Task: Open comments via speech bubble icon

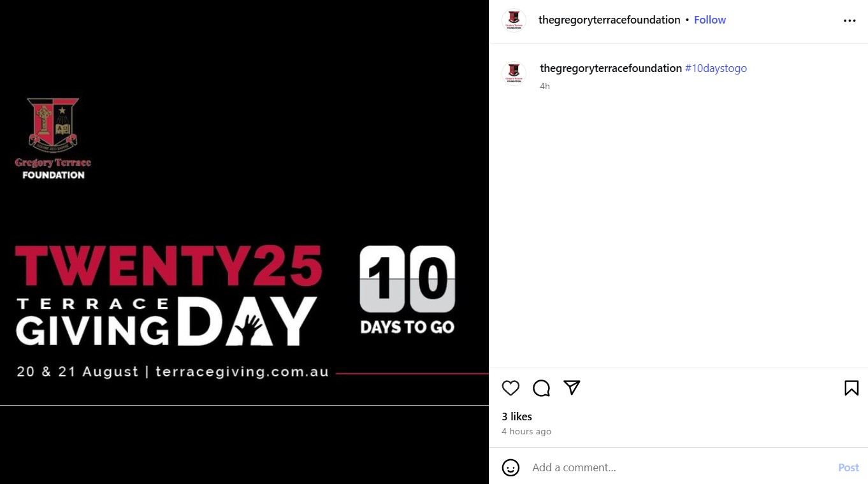Action: [x=541, y=388]
